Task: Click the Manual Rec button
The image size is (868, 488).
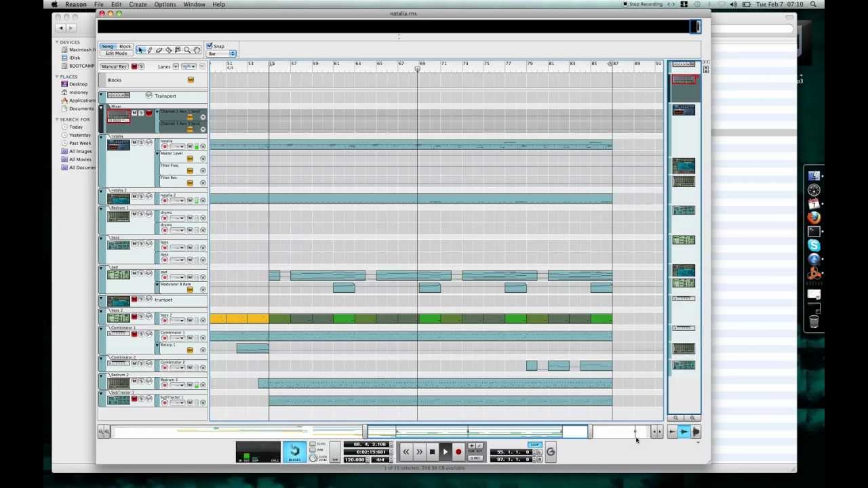Action: [x=114, y=66]
